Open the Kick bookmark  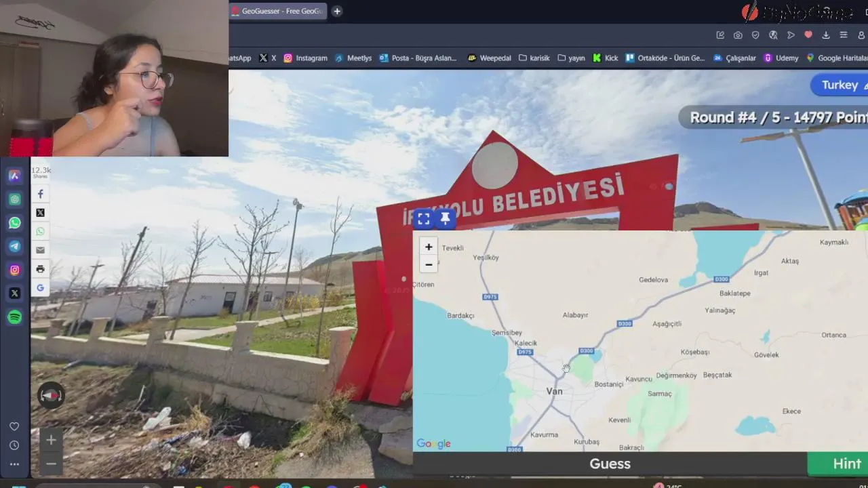coord(606,58)
